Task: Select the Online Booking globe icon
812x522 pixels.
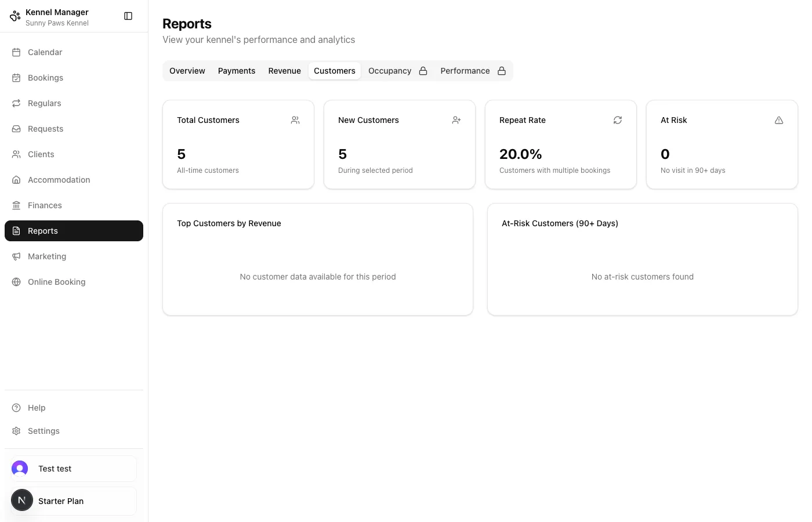Action: [x=16, y=282]
